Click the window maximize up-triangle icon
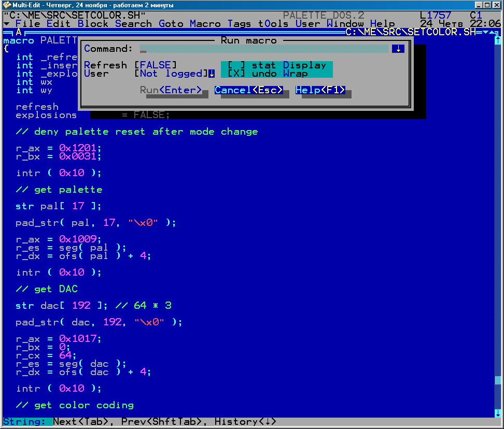Viewport: 504px width, 429px height. coord(492,32)
